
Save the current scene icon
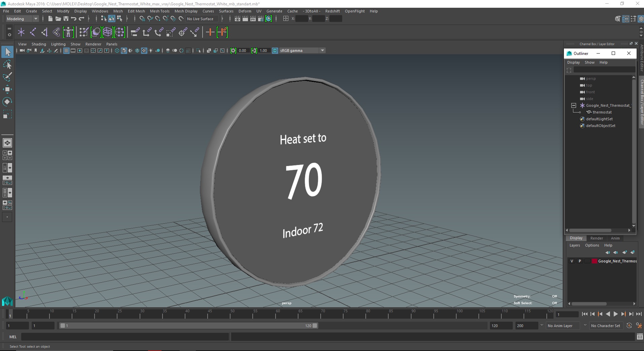tap(66, 19)
